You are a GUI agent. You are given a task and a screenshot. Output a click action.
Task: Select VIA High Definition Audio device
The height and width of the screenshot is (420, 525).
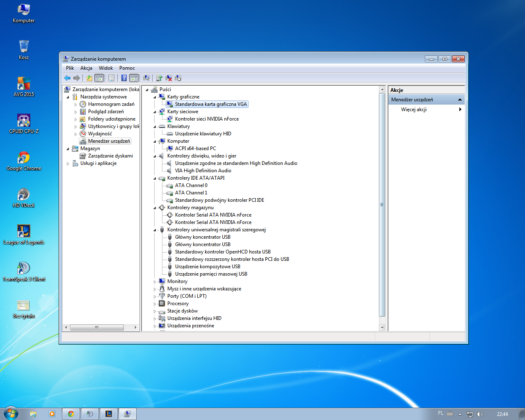203,171
